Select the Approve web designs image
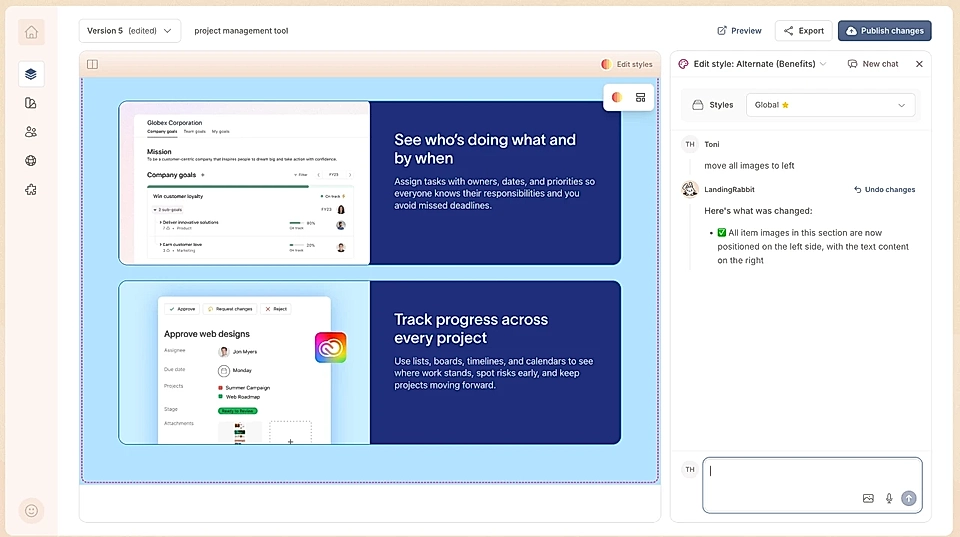960x537 pixels. click(x=245, y=362)
